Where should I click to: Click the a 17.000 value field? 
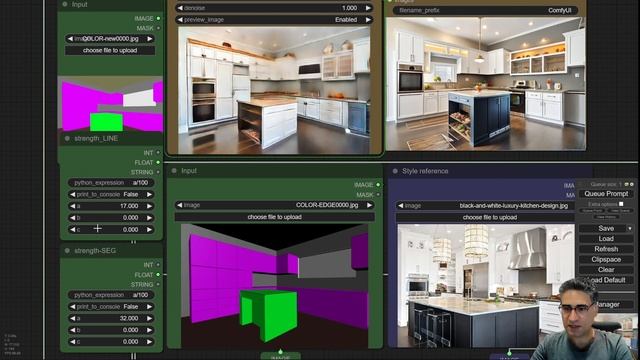pos(111,206)
